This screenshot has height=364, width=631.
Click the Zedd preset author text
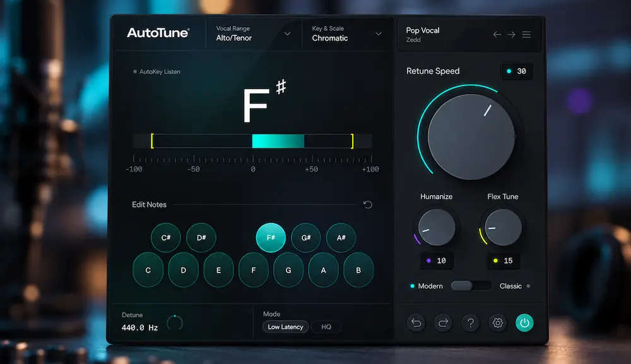[413, 40]
